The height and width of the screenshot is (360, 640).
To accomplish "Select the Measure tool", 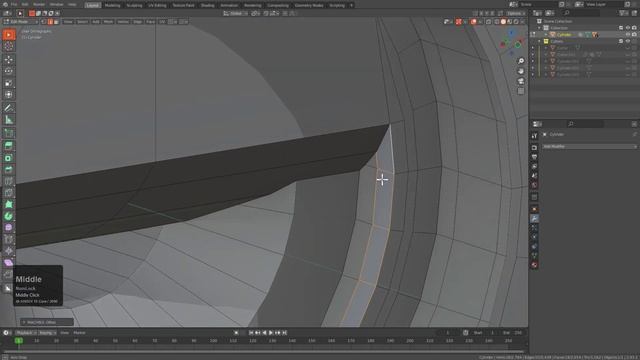I will coord(9,120).
